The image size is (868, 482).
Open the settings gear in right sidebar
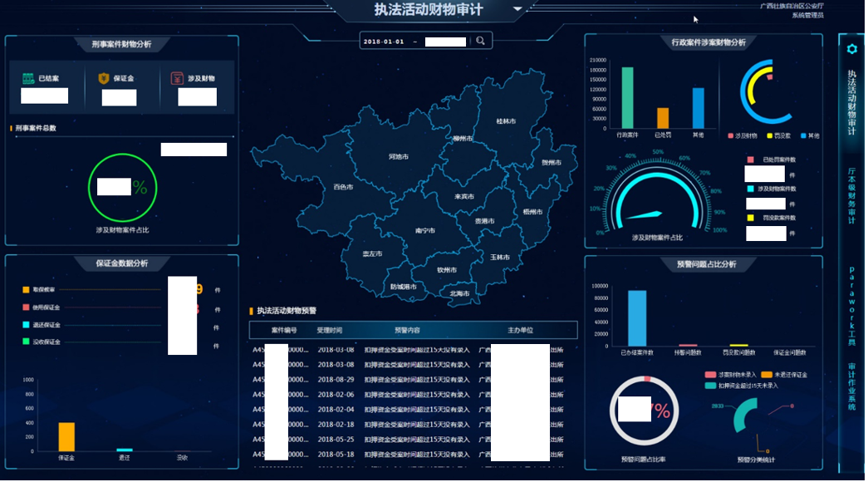point(851,49)
